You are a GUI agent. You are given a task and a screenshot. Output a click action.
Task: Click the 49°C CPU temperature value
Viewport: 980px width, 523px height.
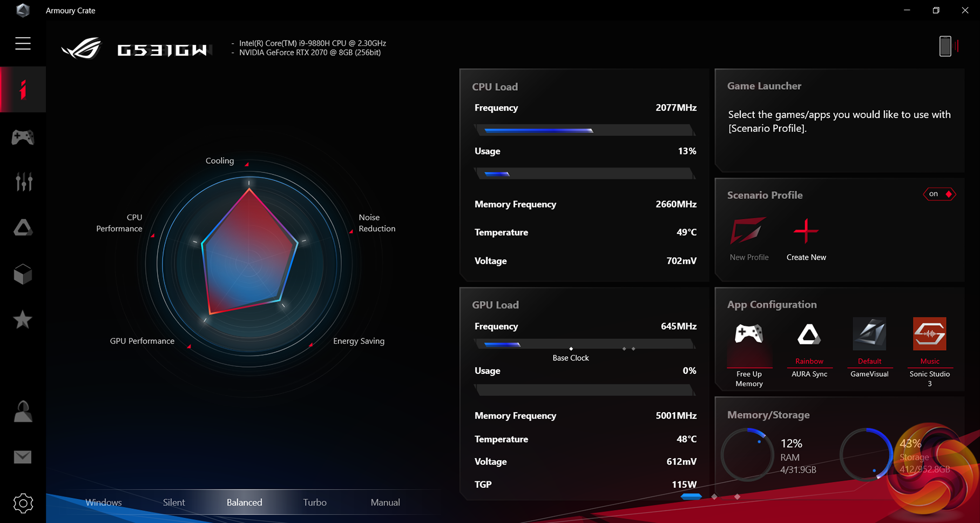pyautogui.click(x=686, y=232)
